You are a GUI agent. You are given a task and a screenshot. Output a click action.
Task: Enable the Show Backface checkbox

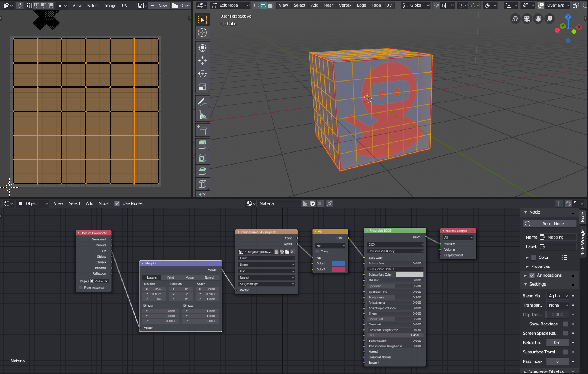click(565, 324)
